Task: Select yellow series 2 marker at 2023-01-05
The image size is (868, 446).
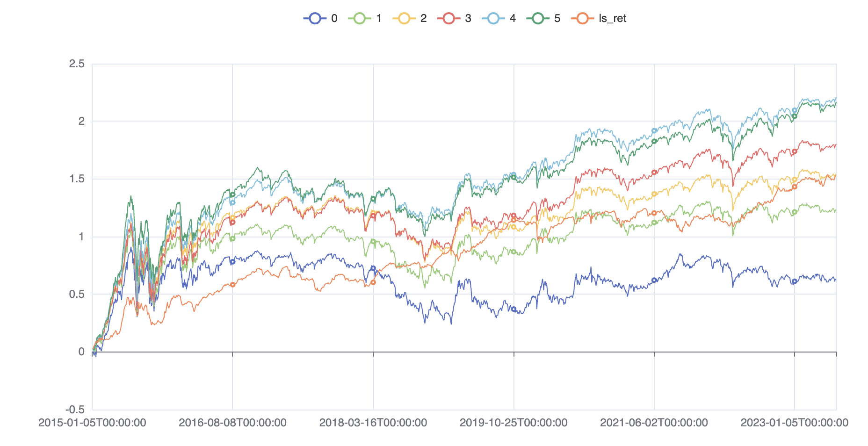Action: (x=794, y=180)
